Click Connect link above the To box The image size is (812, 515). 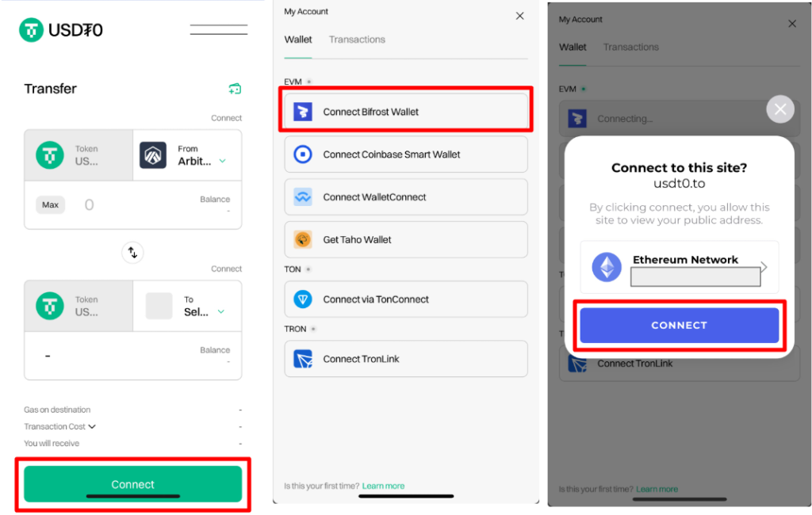pos(226,269)
